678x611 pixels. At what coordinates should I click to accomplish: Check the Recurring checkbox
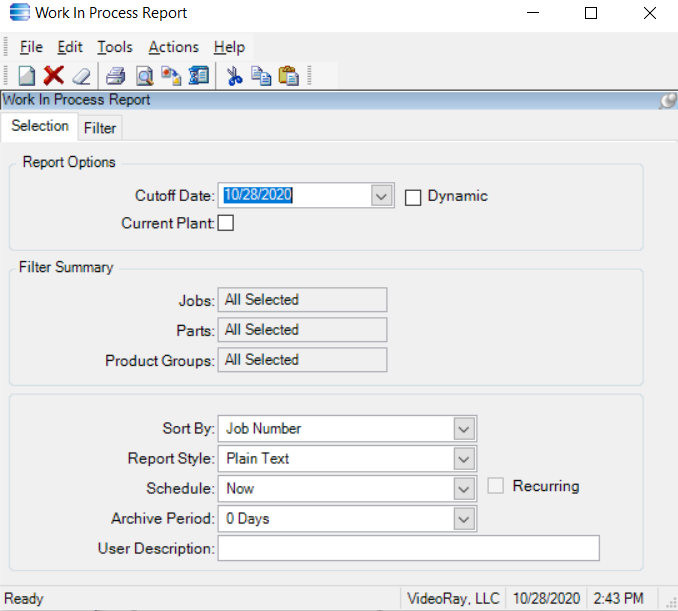(496, 487)
